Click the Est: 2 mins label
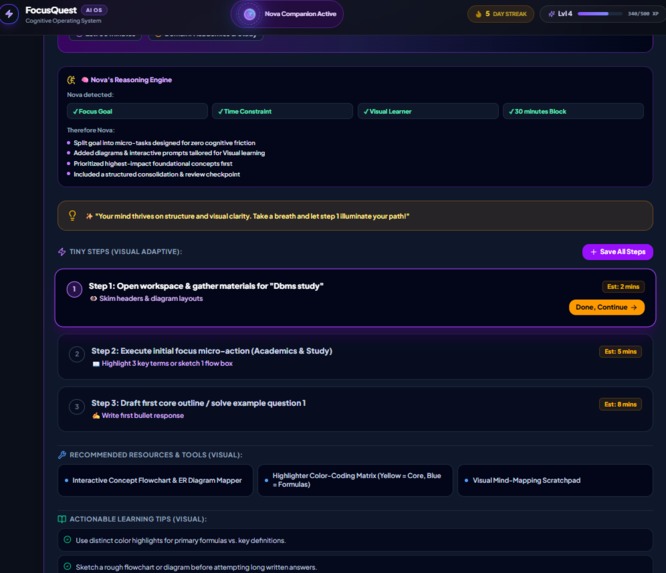 623,287
